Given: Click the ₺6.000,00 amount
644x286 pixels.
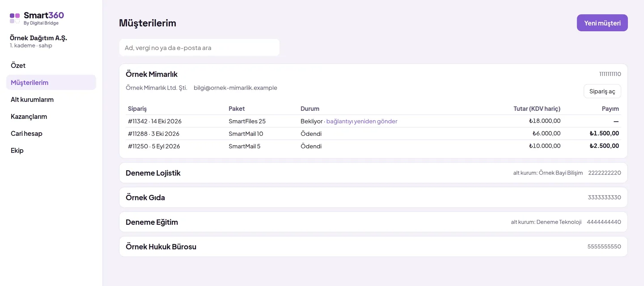Looking at the screenshot, I should point(547,133).
